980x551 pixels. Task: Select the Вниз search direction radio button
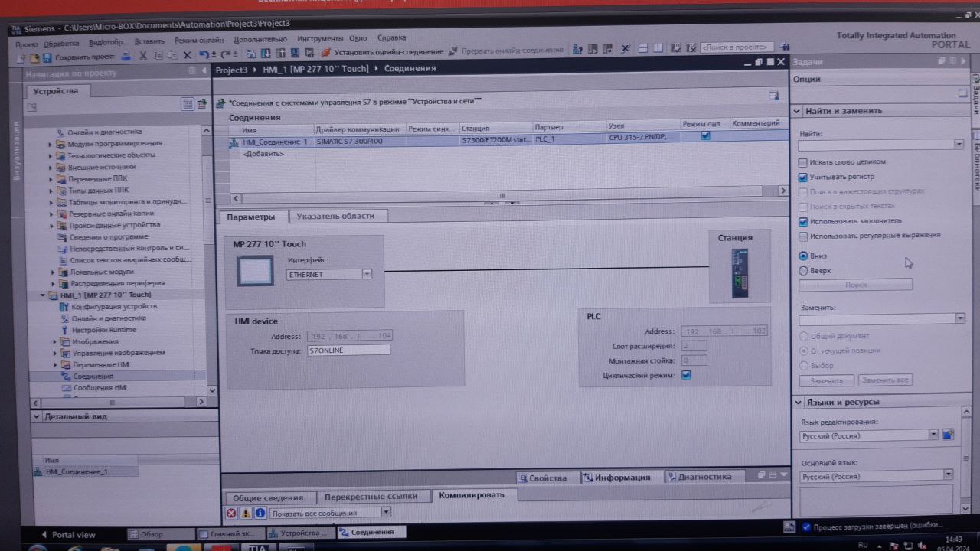coord(803,256)
